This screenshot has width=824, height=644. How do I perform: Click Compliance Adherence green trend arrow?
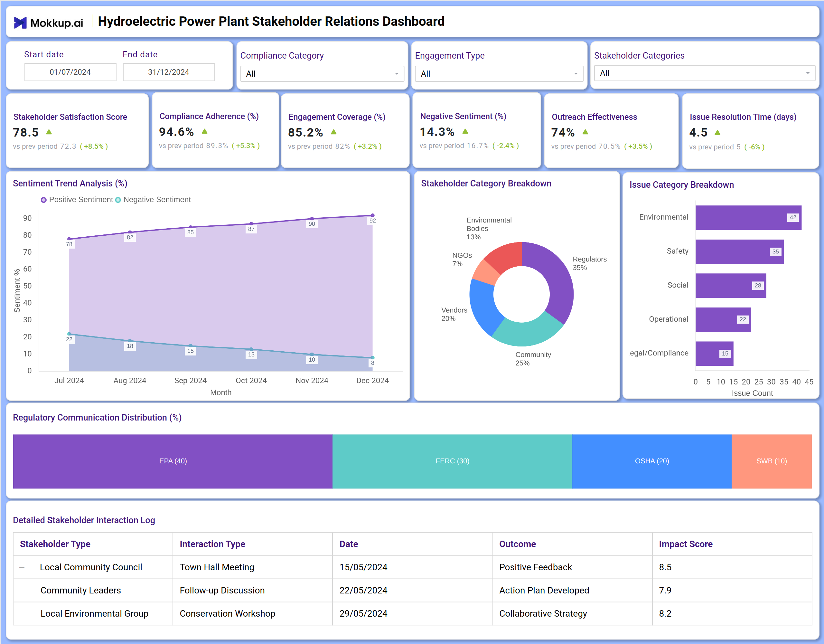204,131
